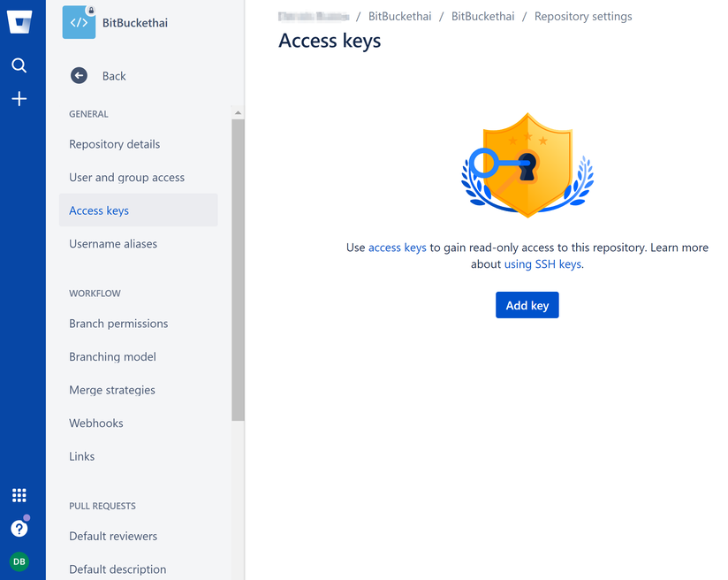This screenshot has width=728, height=580.
Task: Open User and group access
Action: (126, 178)
